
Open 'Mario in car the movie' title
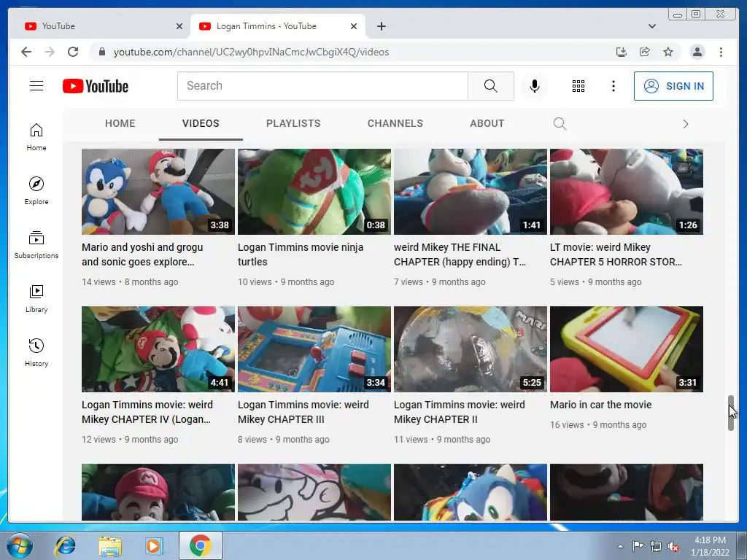(601, 405)
